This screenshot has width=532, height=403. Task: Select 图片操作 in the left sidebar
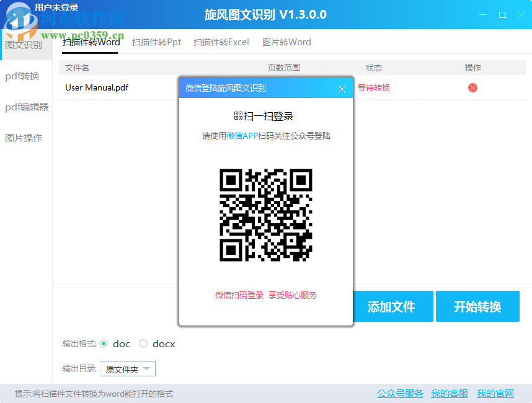pyautogui.click(x=25, y=138)
